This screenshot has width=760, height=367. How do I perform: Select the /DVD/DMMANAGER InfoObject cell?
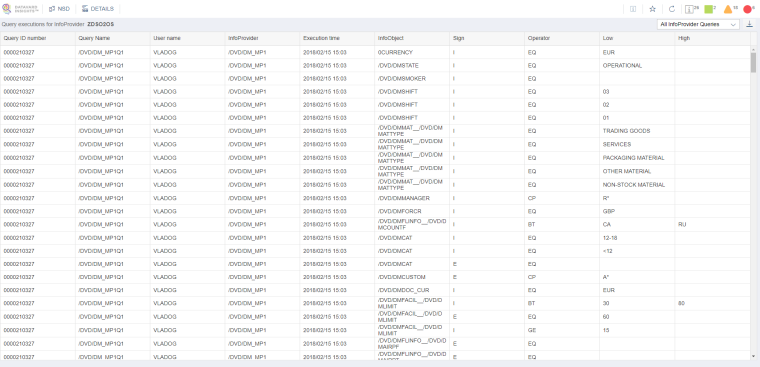(x=412, y=198)
